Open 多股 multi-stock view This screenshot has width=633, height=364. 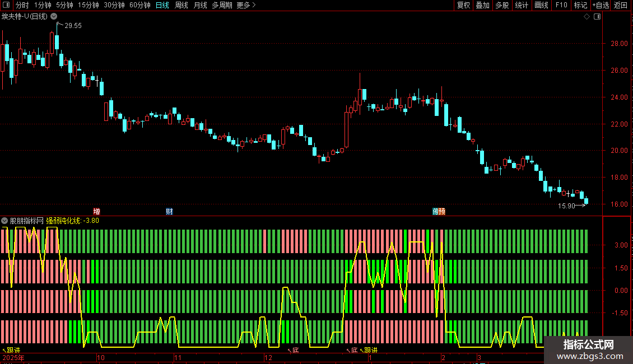(502, 5)
